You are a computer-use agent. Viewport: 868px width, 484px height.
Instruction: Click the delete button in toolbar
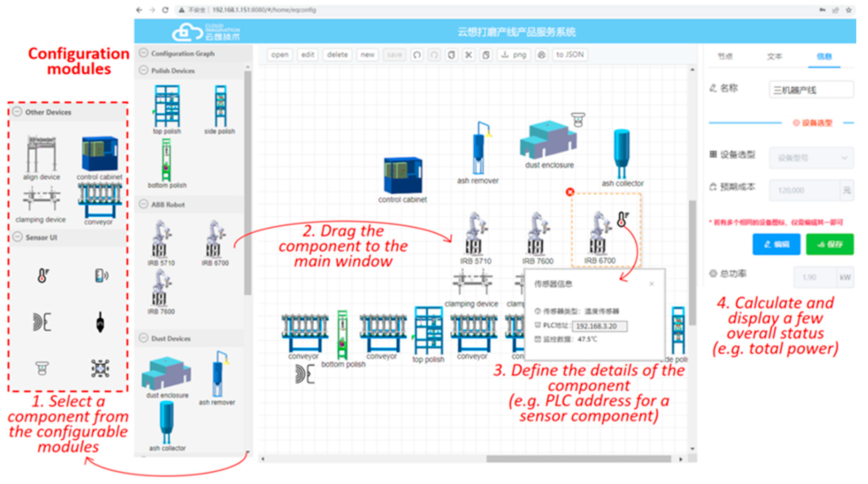(337, 55)
